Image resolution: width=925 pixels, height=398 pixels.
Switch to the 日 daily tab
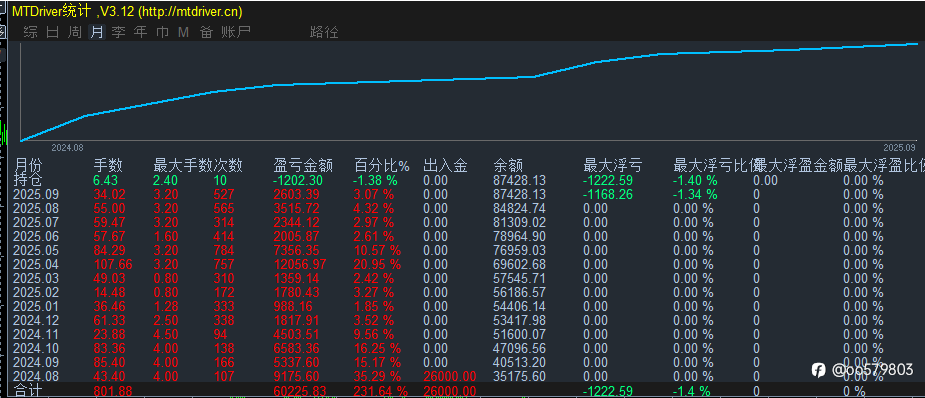[x=53, y=32]
